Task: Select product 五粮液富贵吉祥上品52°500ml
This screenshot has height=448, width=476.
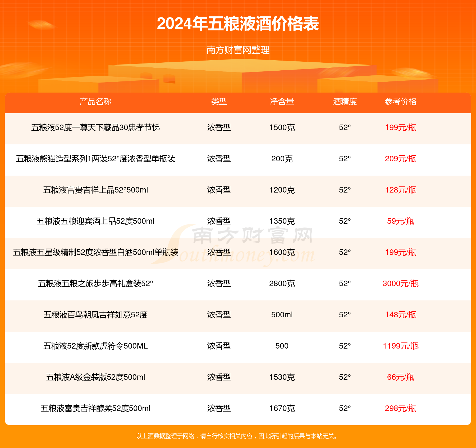Action: point(95,190)
